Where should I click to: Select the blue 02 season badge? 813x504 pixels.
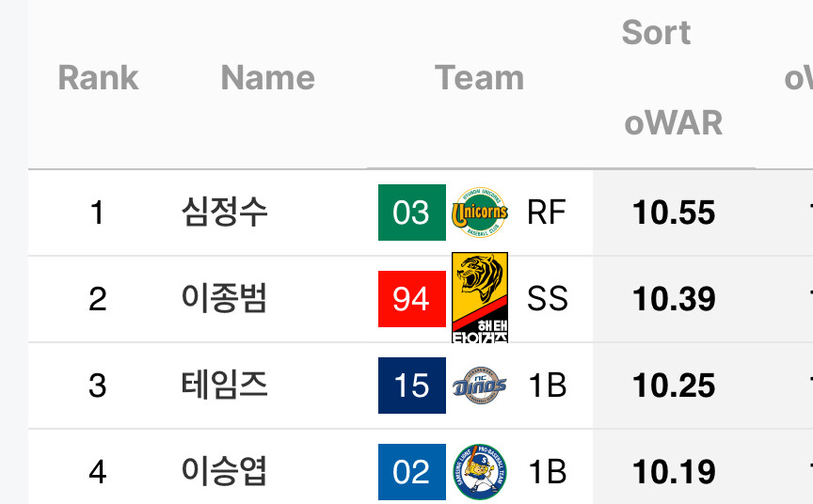click(412, 472)
